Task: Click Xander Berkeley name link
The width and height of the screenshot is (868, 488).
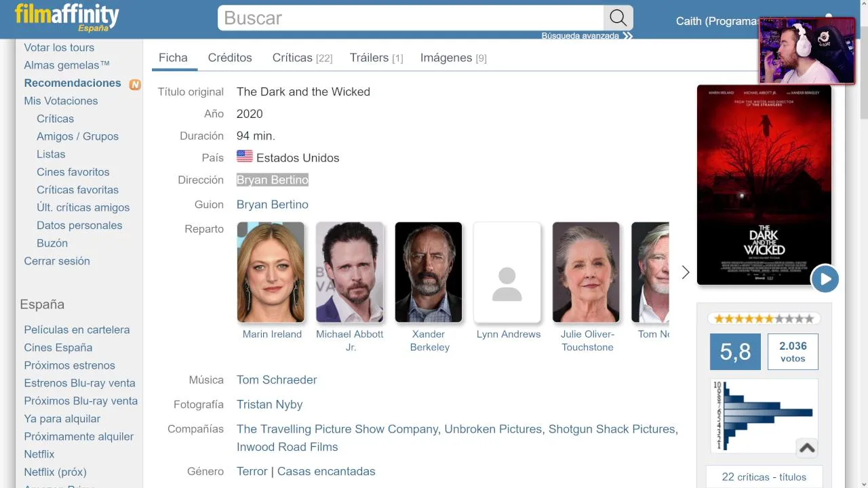Action: [x=429, y=340]
